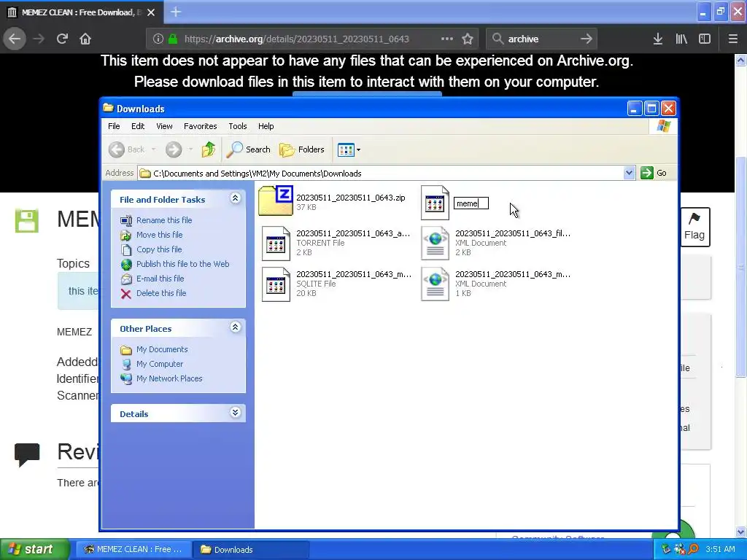Image resolution: width=747 pixels, height=560 pixels.
Task: Show Firefox downloads arrow panel
Action: pos(658,39)
